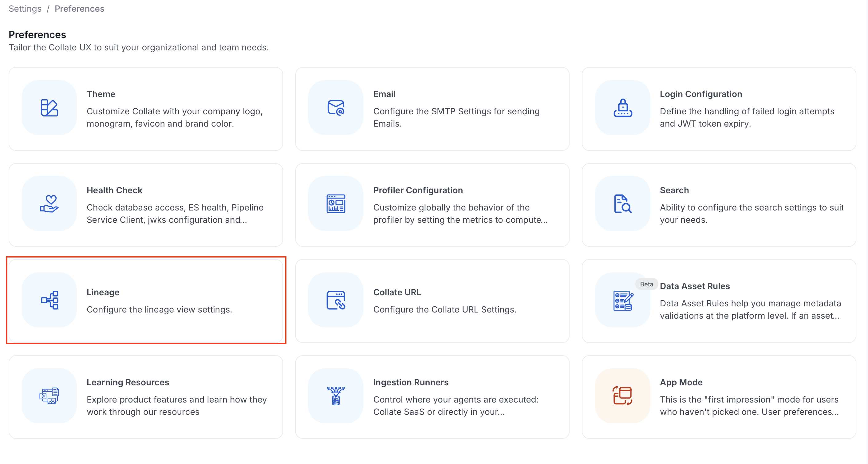Open the Collate URL title

coord(397,292)
